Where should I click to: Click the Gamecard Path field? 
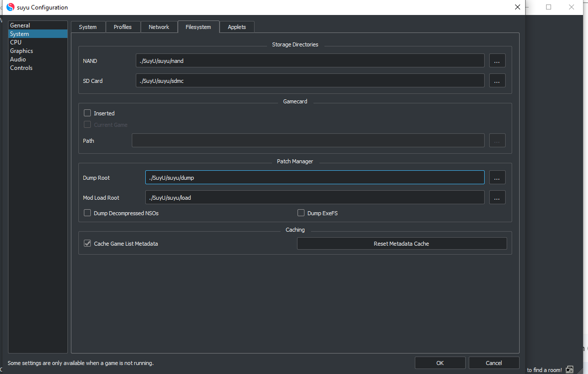(x=308, y=141)
